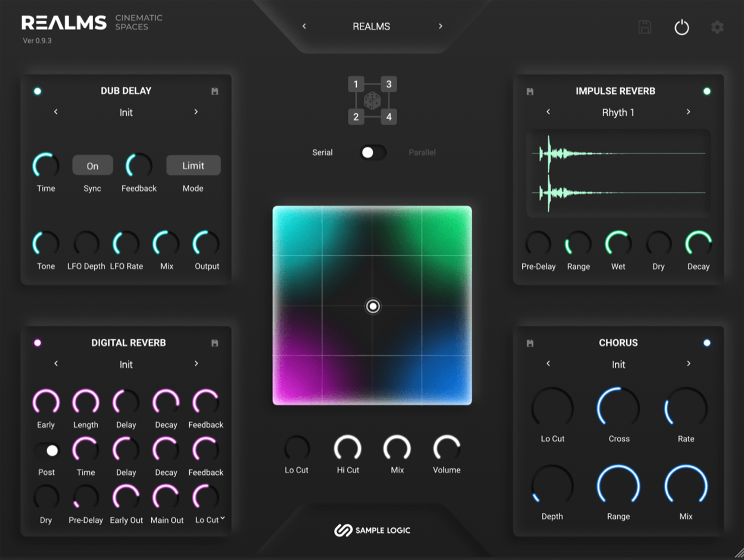Save the Impulse Reverb preset via its disk icon

coord(530,91)
